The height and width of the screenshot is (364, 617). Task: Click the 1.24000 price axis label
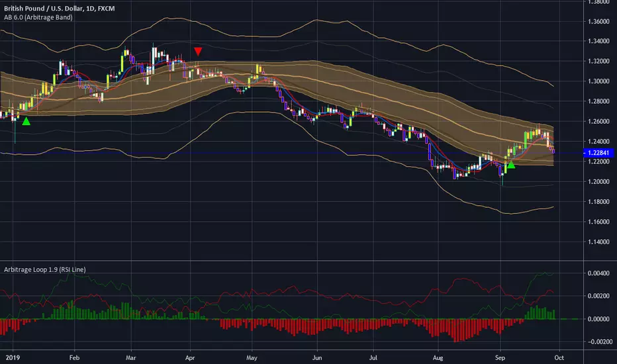(598, 142)
